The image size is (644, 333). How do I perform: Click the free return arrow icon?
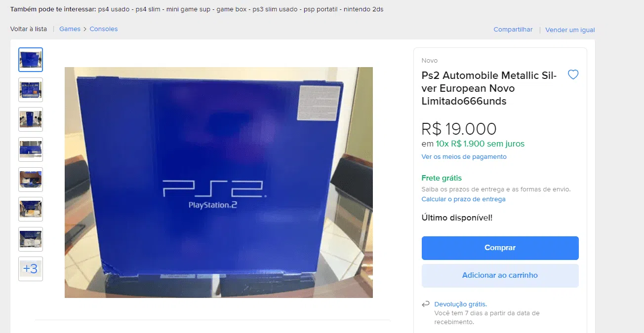[426, 304]
